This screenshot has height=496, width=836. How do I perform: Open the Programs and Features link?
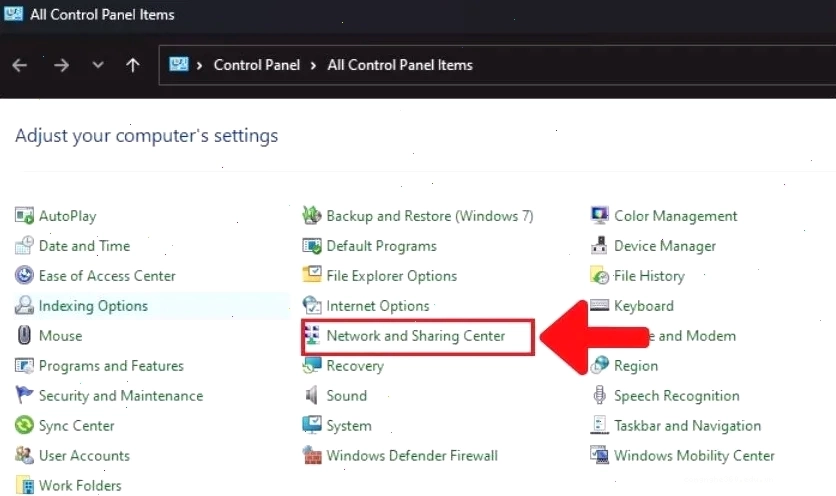pyautogui.click(x=111, y=365)
